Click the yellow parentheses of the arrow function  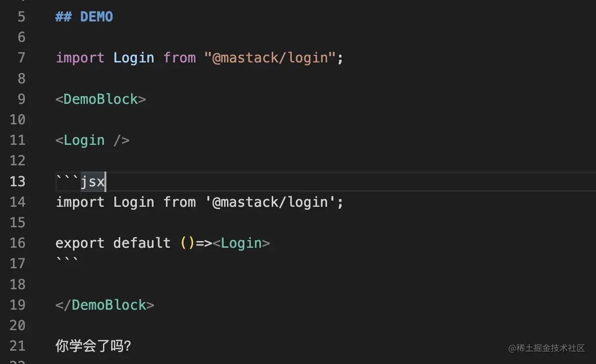pyautogui.click(x=187, y=243)
